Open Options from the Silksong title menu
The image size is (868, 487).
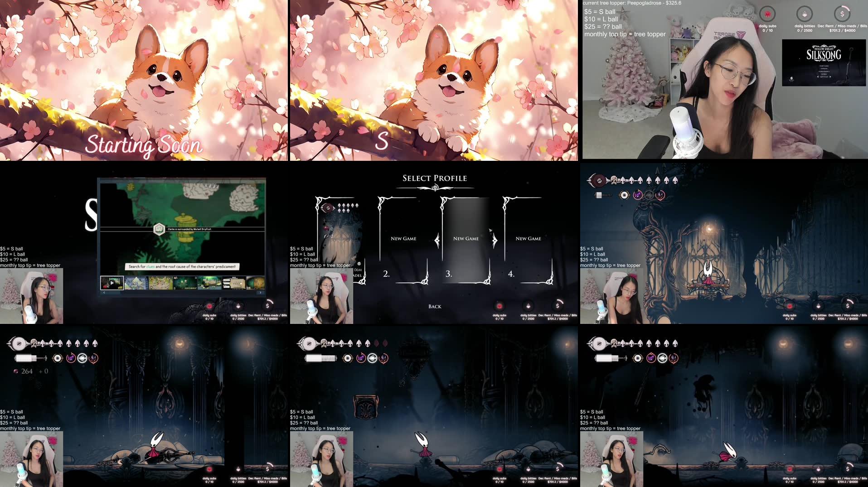pos(824,69)
